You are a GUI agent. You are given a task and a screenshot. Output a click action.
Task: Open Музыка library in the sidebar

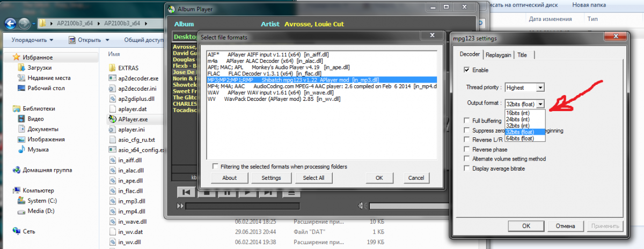(x=38, y=150)
